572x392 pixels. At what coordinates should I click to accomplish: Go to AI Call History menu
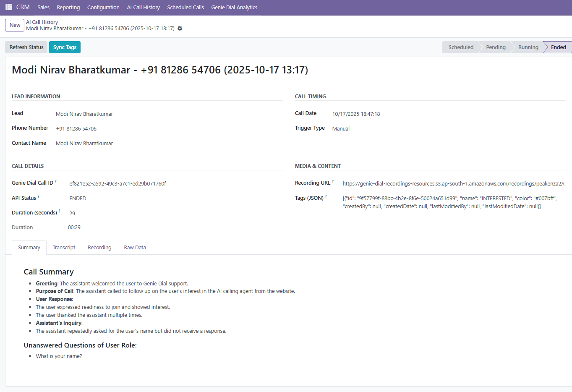[144, 7]
